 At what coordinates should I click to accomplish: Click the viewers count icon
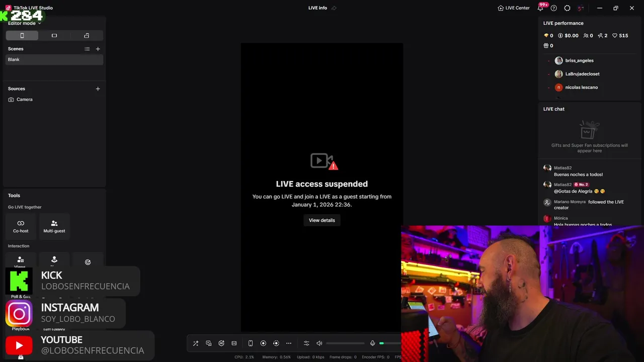click(588, 36)
